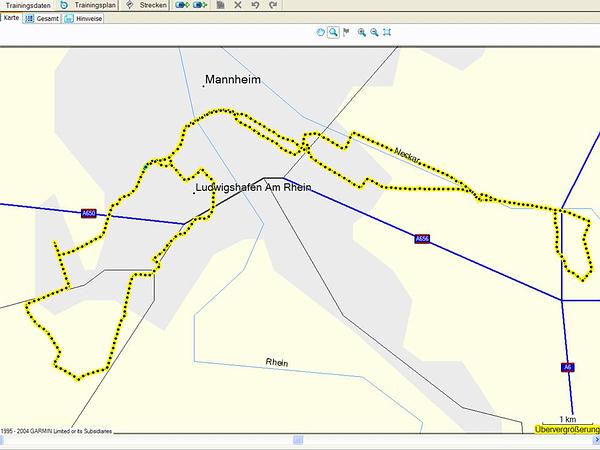Click the flag waypoint tool
600x450 pixels.
[347, 32]
